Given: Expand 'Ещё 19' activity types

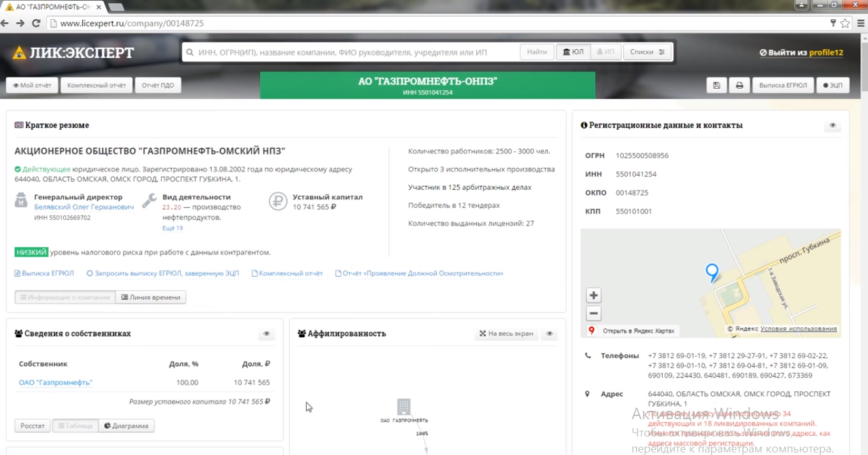Looking at the screenshot, I should 173,228.
